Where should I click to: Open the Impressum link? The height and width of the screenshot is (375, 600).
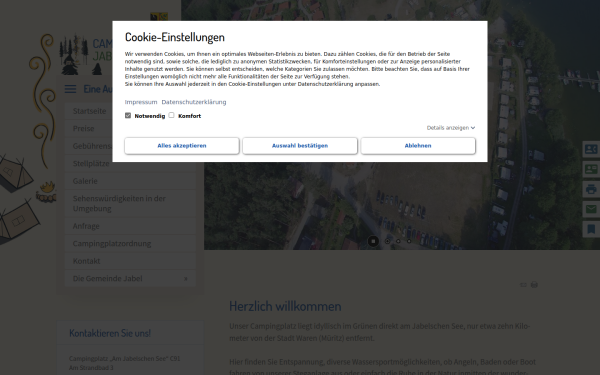pos(141,102)
